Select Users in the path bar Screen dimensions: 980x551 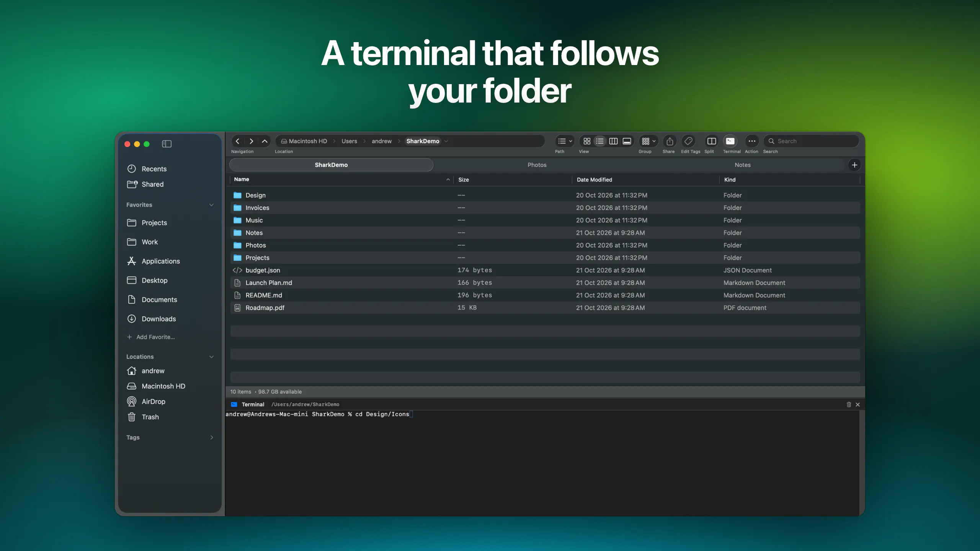[349, 141]
